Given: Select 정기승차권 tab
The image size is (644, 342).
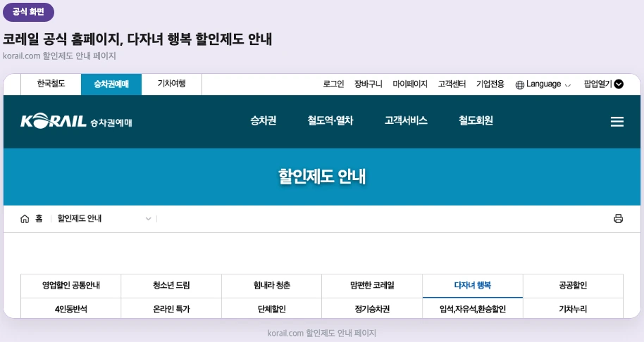Looking at the screenshot, I should (x=372, y=308).
